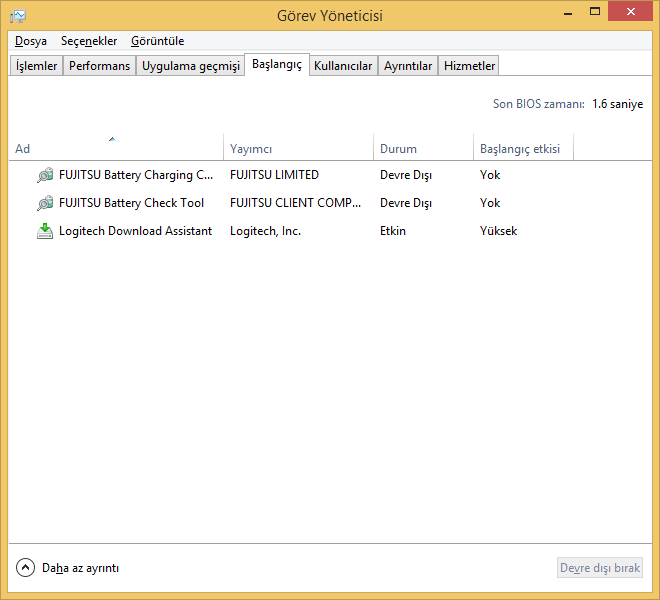
Task: Sort by the Yayımcı column header
Action: (x=298, y=147)
